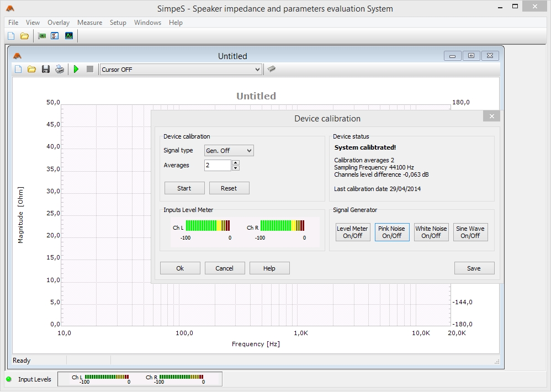
Task: Expand the Signal type Gen. Off dropdown
Action: pyautogui.click(x=249, y=151)
